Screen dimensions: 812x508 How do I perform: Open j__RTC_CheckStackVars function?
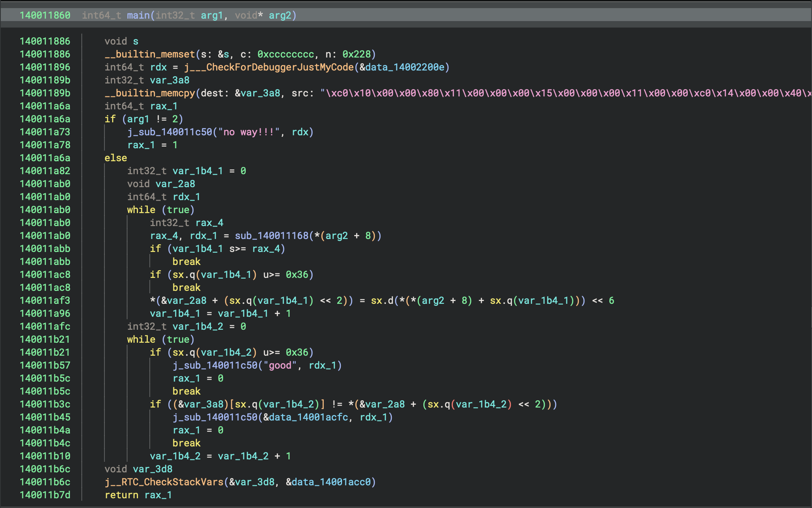pos(164,482)
